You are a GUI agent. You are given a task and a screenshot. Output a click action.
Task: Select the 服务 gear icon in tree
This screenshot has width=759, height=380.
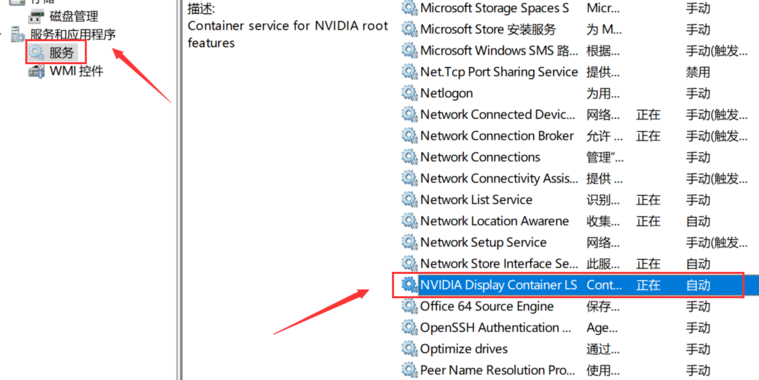[37, 52]
